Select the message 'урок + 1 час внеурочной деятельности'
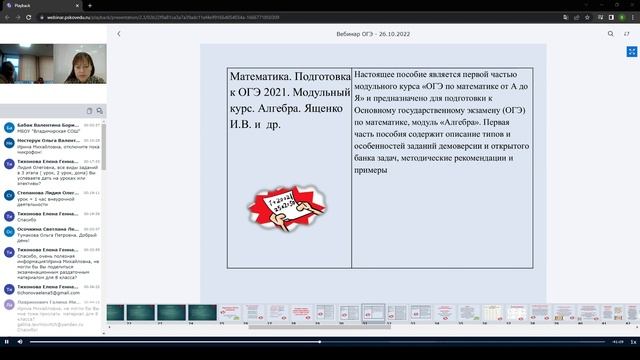This screenshot has width=640, height=360. tap(46, 202)
